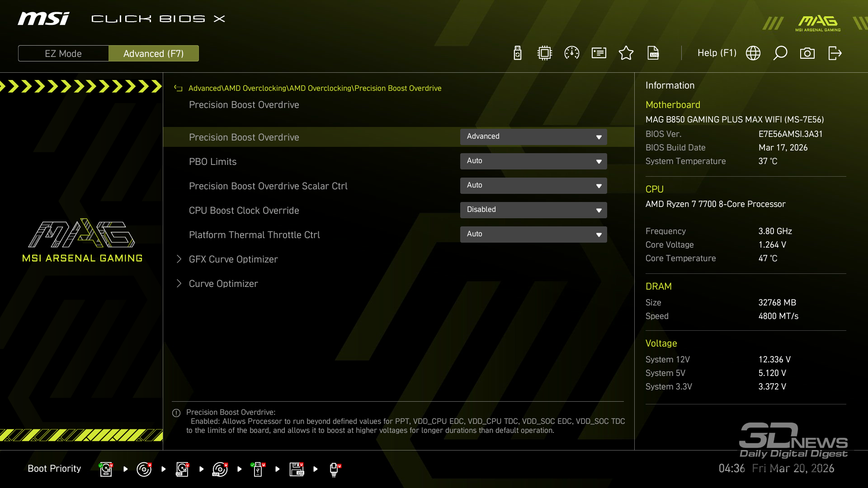The height and width of the screenshot is (488, 868).
Task: Expand the GFX Curve Optimizer submenu
Action: tap(233, 259)
